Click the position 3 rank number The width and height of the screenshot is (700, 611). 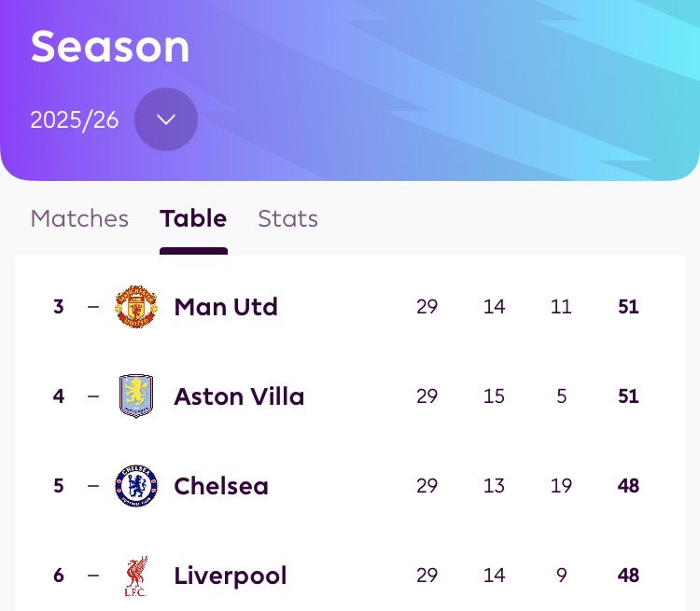[x=59, y=307]
